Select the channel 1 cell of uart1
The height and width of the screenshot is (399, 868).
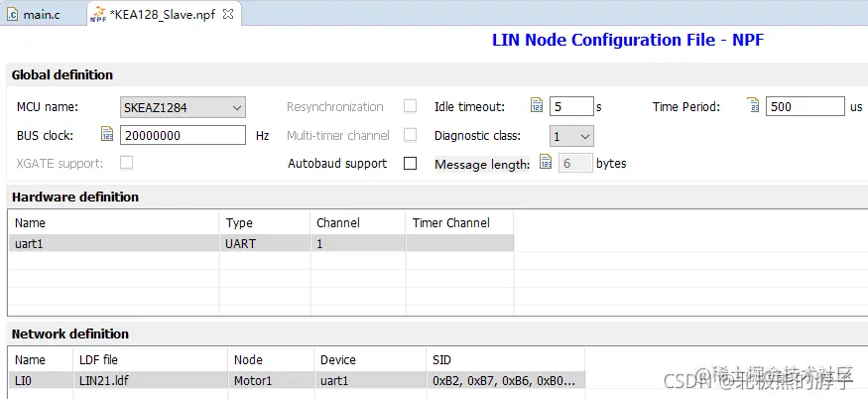coord(357,243)
